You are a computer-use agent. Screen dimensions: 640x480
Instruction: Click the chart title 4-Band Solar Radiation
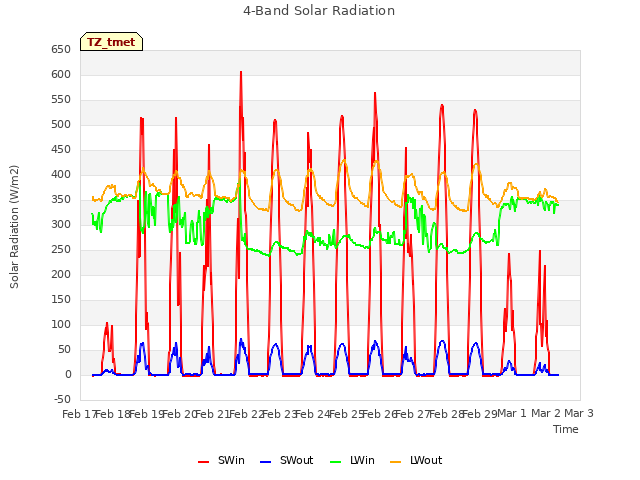click(319, 11)
